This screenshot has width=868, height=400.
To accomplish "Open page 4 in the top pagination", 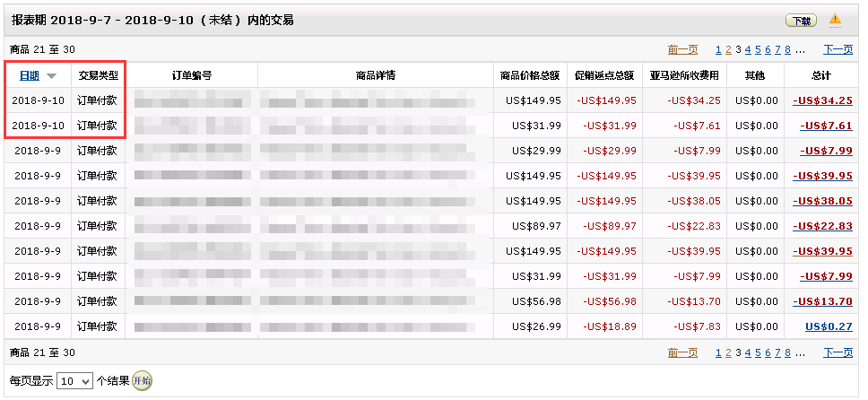I will pyautogui.click(x=748, y=50).
